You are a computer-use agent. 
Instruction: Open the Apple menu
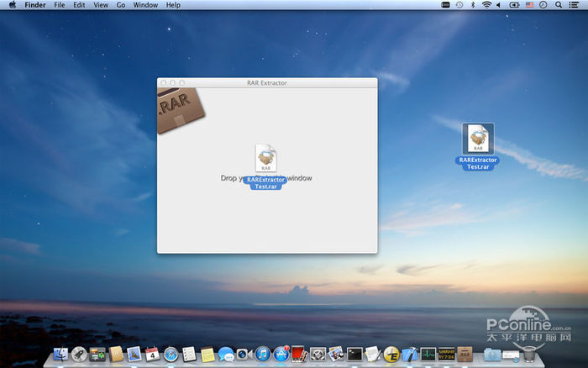pyautogui.click(x=13, y=5)
